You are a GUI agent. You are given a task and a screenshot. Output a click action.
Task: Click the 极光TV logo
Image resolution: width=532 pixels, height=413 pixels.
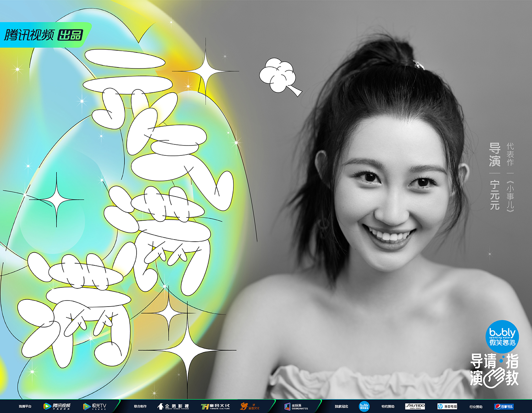[94, 406]
